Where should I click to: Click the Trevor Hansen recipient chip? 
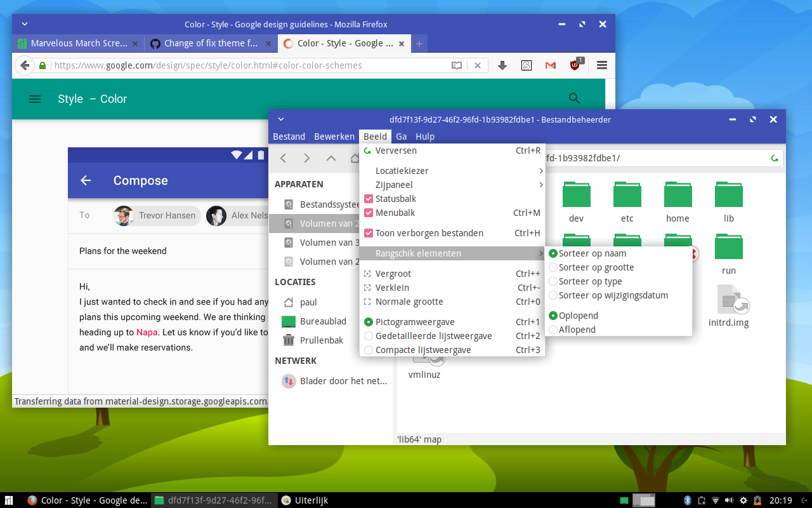157,215
